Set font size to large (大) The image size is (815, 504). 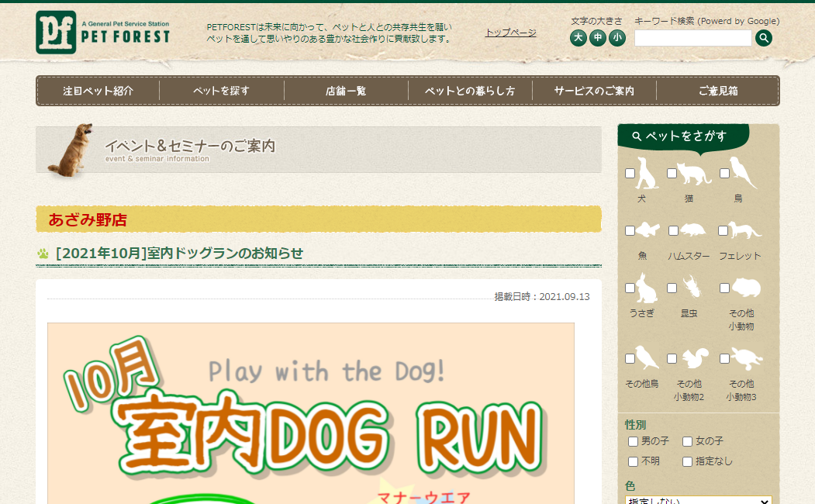click(x=578, y=37)
